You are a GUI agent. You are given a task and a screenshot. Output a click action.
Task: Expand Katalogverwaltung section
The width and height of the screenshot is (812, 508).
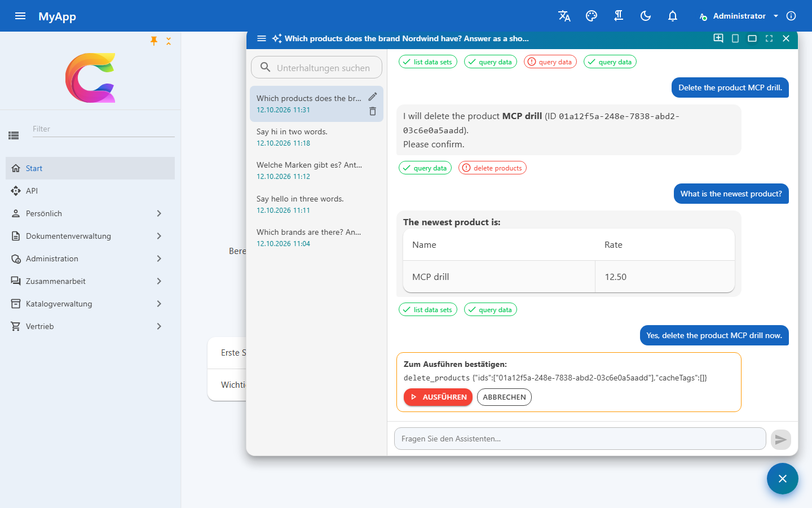tap(90, 304)
